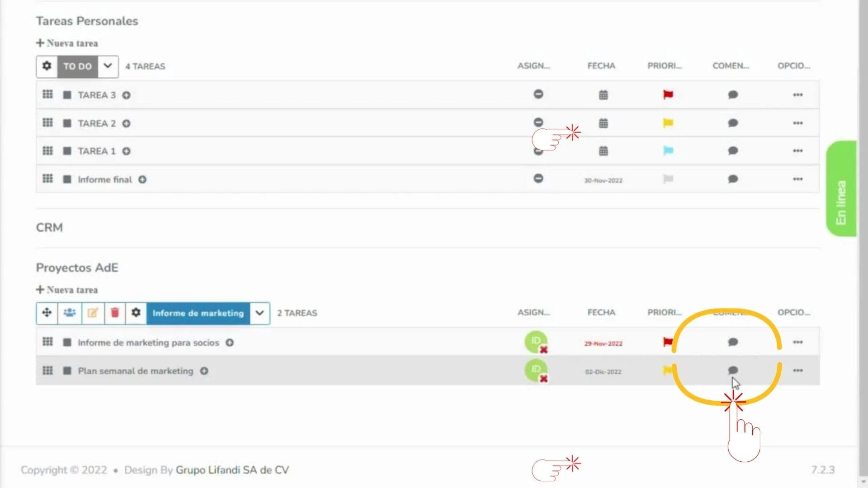Click drag grid handle of TAREA 1
Viewport: 868px width, 488px height.
pos(47,151)
